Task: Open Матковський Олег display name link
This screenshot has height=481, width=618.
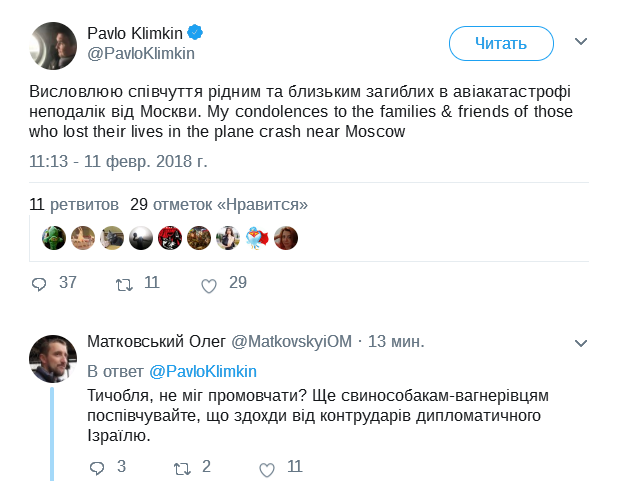Action: click(x=157, y=341)
